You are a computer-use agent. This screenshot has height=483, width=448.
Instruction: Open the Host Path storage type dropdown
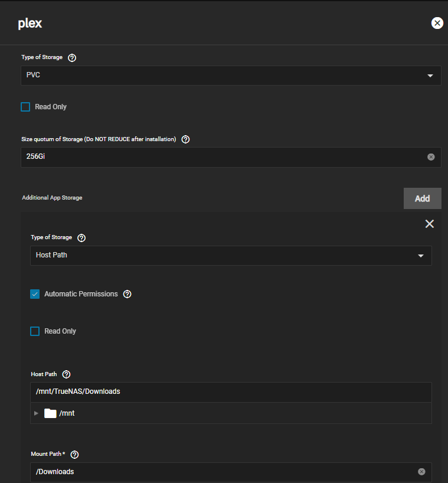(230, 256)
